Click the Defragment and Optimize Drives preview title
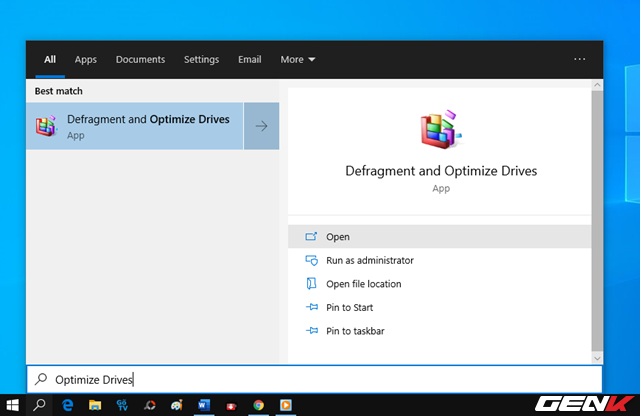Screen dimensions: 640x416 pyautogui.click(x=441, y=171)
